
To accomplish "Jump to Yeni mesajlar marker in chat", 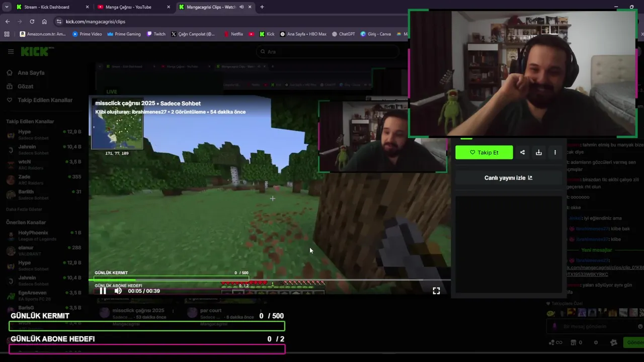I will [597, 250].
